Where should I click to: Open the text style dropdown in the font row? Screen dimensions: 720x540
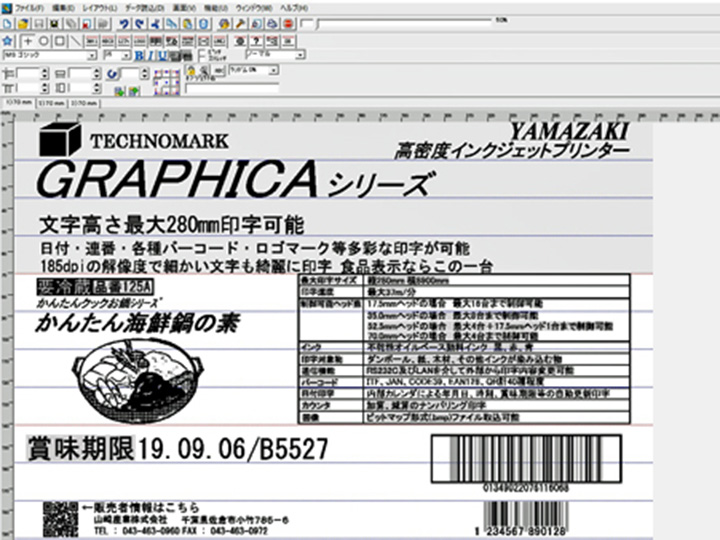coord(300,55)
